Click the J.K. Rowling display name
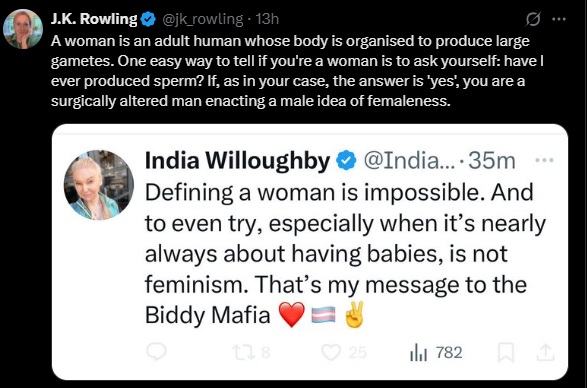This screenshot has height=388, width=587. tap(94, 19)
